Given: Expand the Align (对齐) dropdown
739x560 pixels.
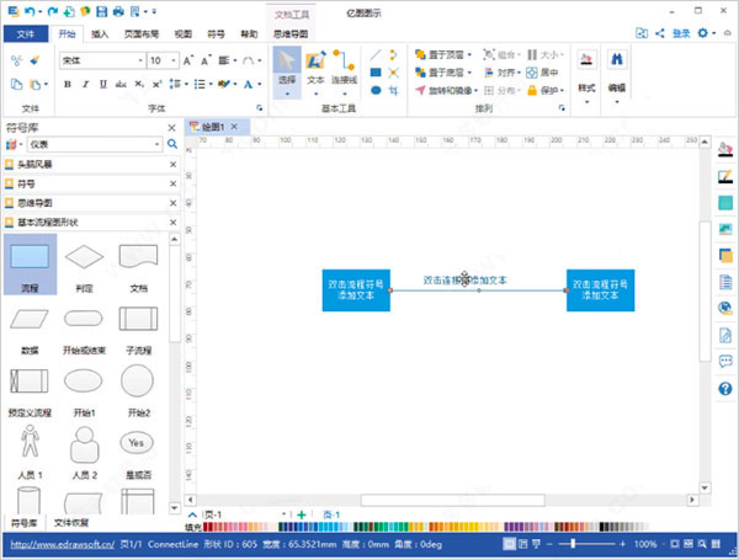Looking at the screenshot, I should (519, 73).
